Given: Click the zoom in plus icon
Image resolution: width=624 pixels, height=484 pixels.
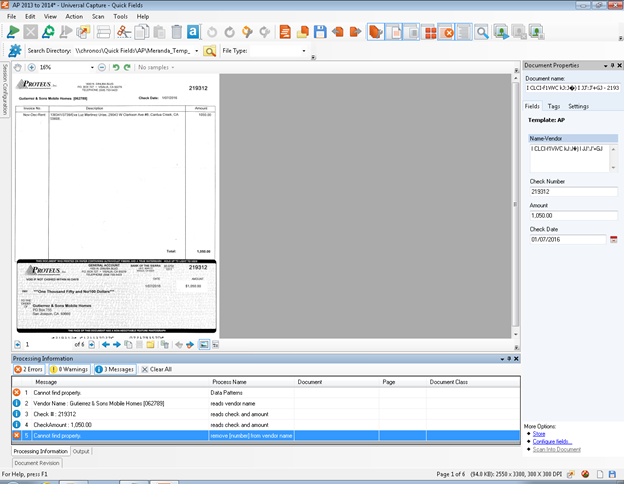Looking at the screenshot, I should pyautogui.click(x=31, y=67).
